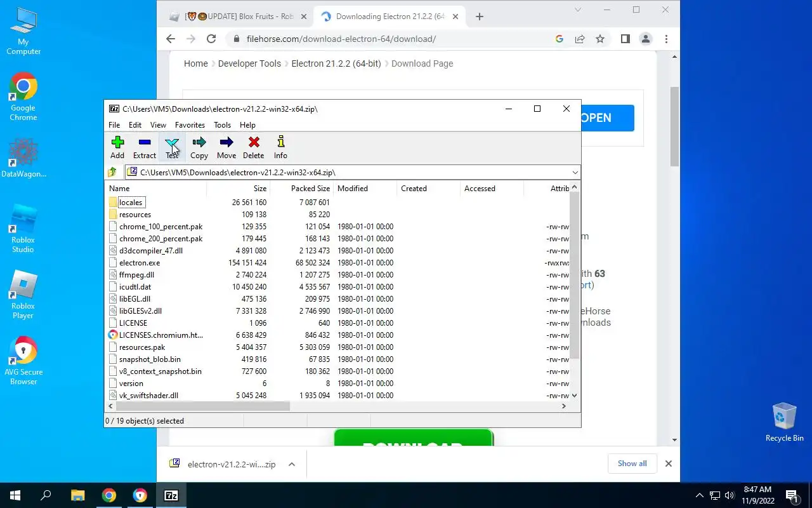Open the taskbar search icon
The width and height of the screenshot is (812, 508).
(x=46, y=495)
